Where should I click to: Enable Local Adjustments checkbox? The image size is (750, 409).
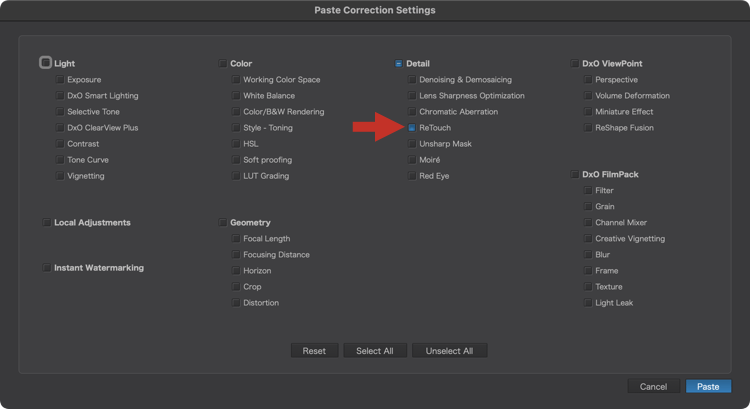46,222
